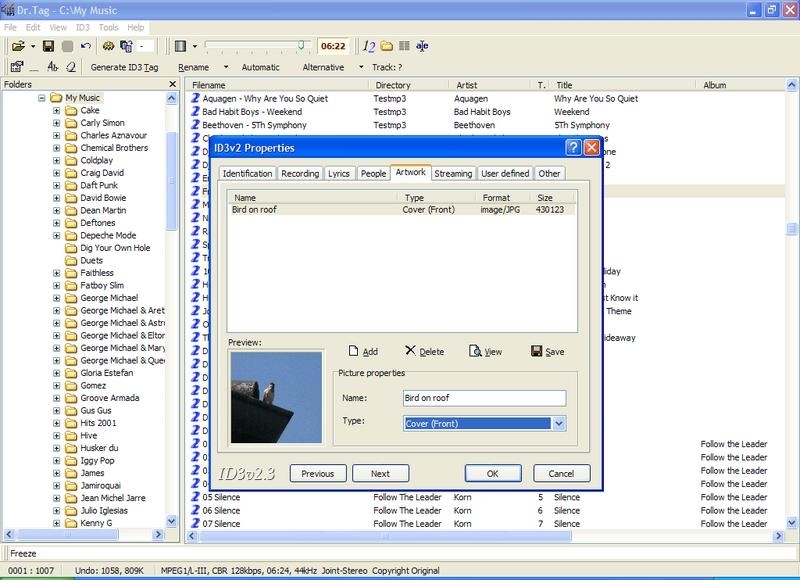Click the Next button
The image size is (800, 580).
coord(381,473)
